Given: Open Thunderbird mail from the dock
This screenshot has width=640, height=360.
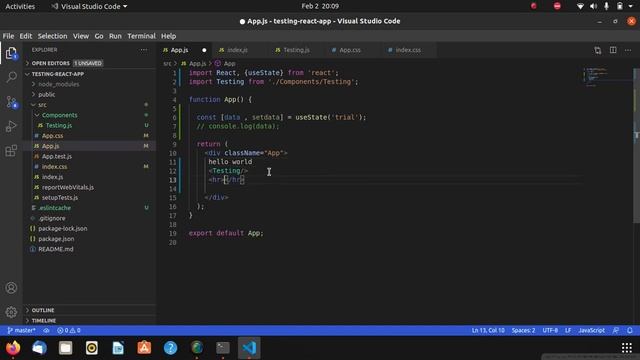Looking at the screenshot, I should pos(39,348).
